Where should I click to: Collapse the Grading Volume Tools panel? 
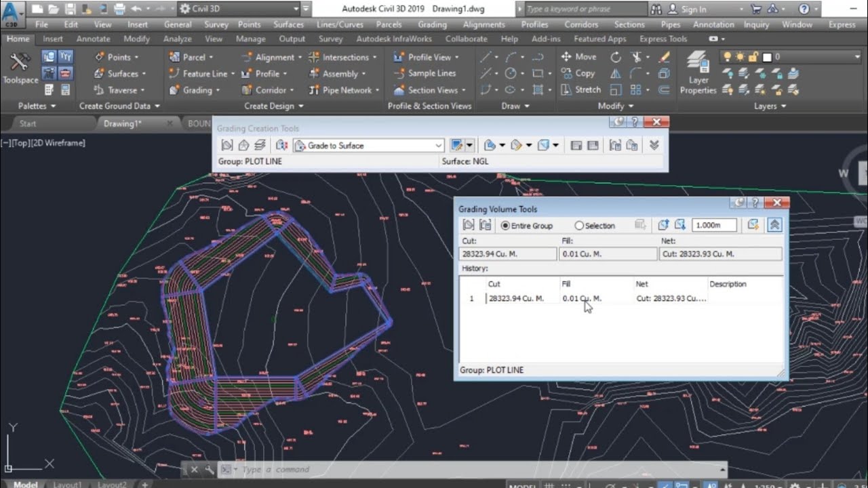click(x=774, y=225)
